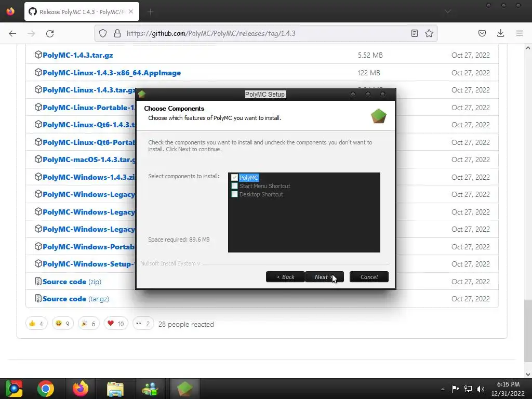
Task: Click the PolyMC-Windows-Portable download link
Action: pos(89,247)
